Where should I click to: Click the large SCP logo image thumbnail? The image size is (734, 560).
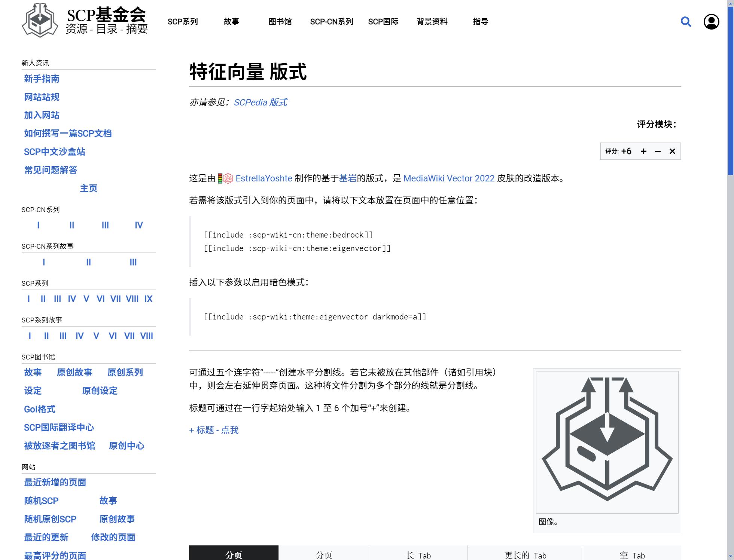click(607, 442)
